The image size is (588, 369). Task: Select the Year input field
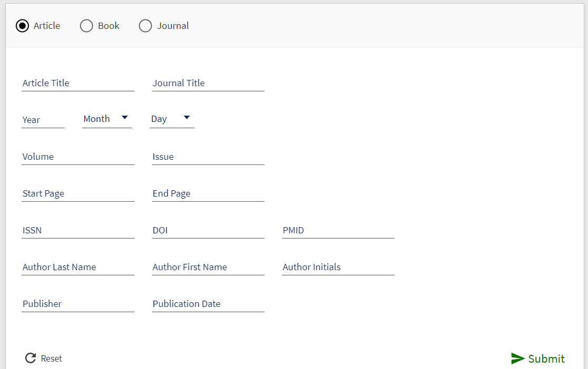[x=43, y=120]
